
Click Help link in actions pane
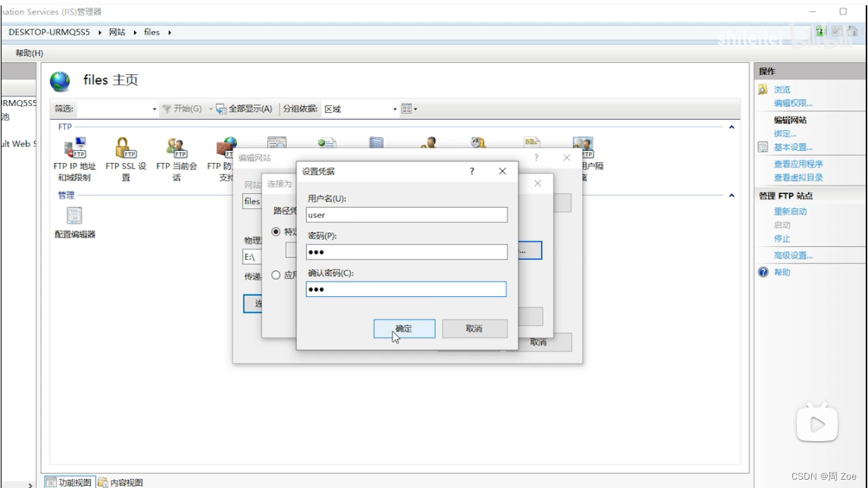[782, 272]
